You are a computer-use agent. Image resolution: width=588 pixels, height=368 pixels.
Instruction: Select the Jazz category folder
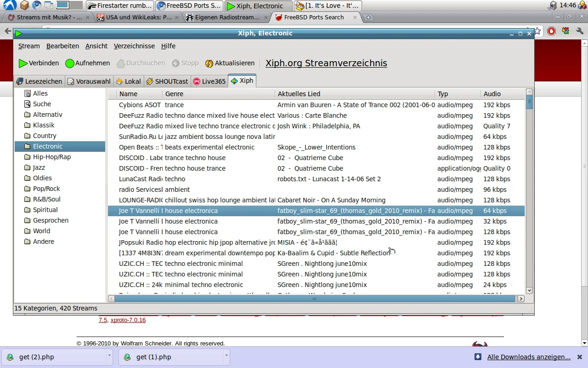(x=39, y=167)
